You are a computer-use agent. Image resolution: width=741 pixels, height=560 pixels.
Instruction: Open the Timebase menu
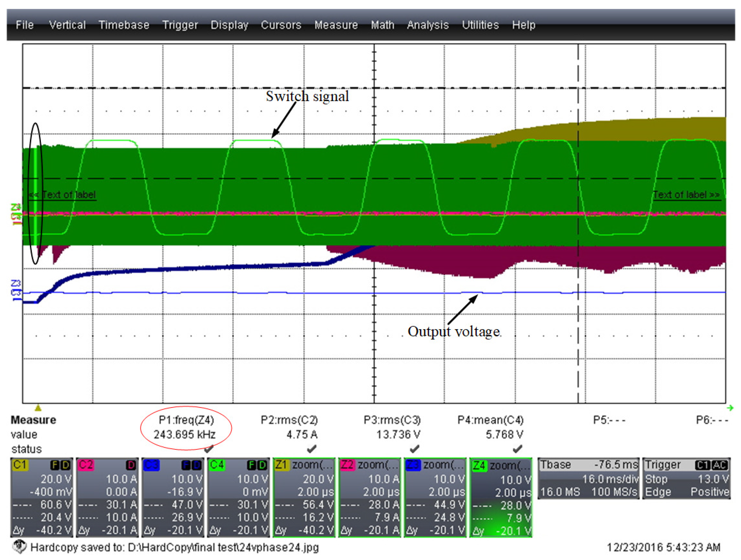point(124,25)
